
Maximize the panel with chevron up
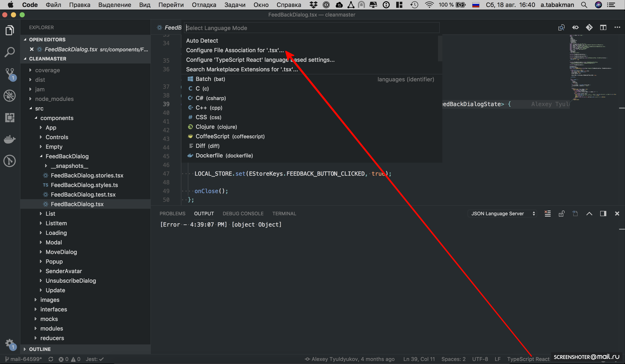tap(589, 214)
